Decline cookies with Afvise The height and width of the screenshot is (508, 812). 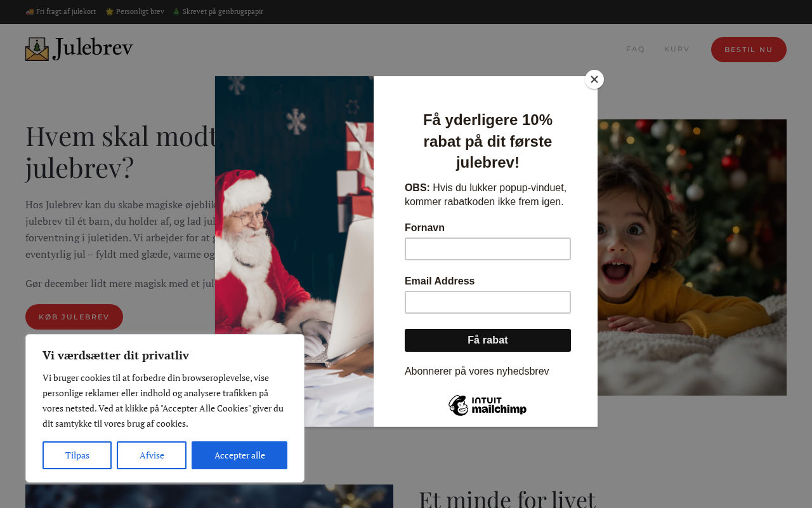pos(152,455)
